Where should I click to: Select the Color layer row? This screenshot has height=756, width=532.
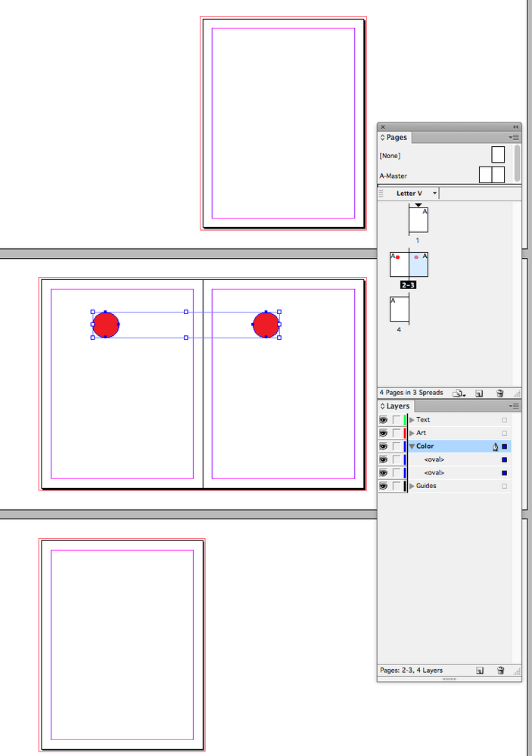[x=459, y=446]
